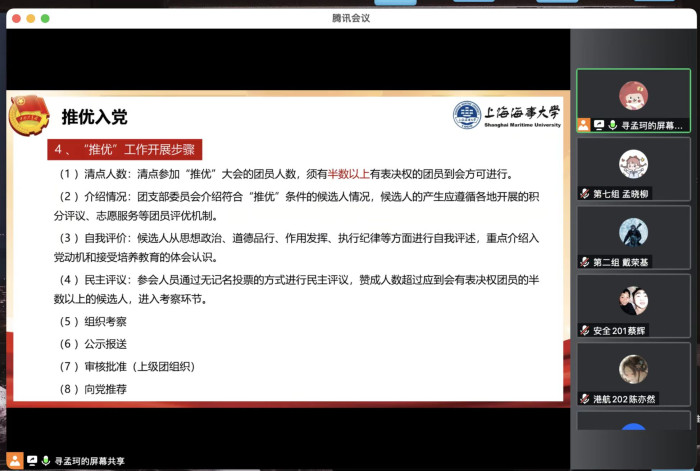This screenshot has height=471, width=700.
Task: Click the screen-share icon in bottom sharing bar
Action: click(x=32, y=461)
